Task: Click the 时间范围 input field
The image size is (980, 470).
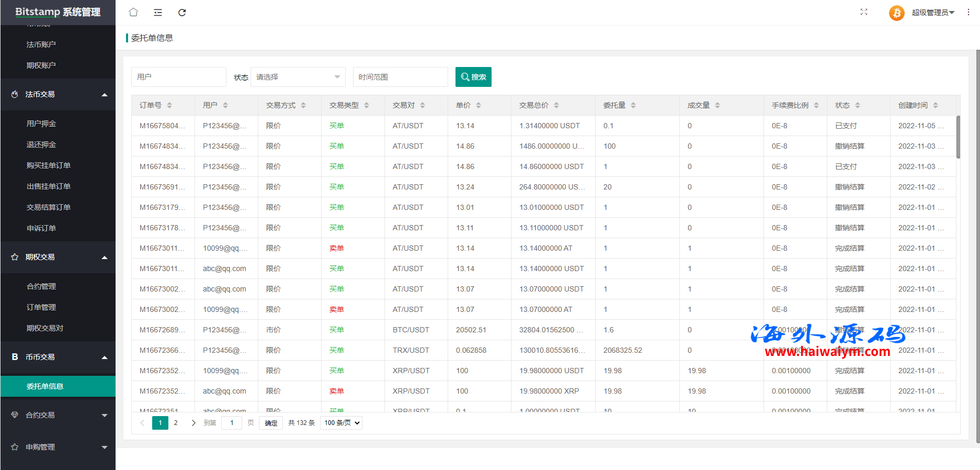Action: coord(400,77)
